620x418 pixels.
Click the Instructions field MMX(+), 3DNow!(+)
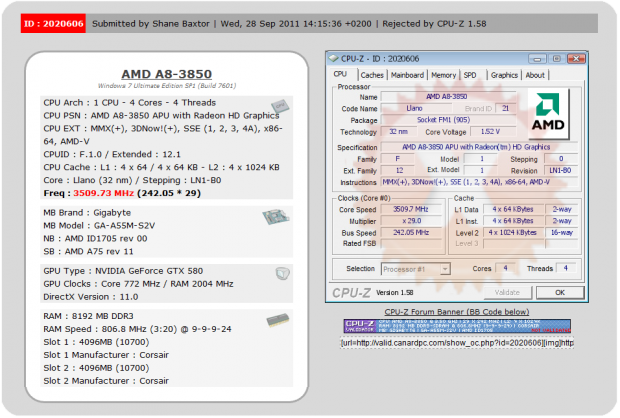click(x=479, y=182)
